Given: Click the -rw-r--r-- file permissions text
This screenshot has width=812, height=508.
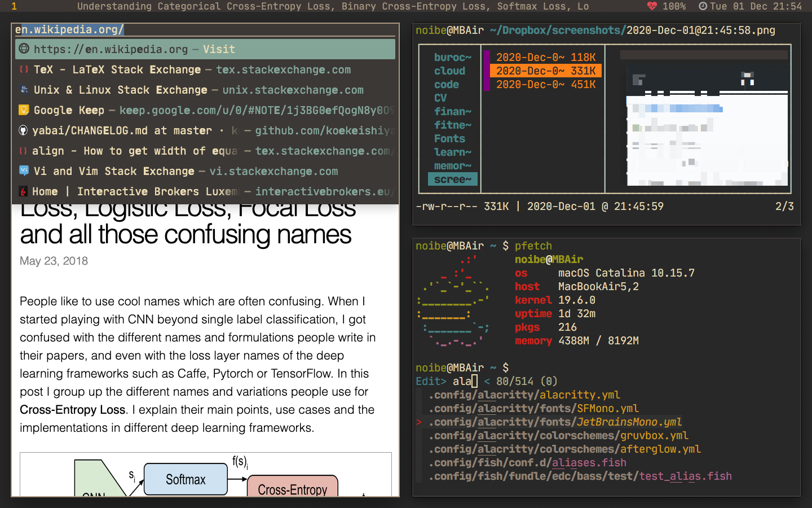Looking at the screenshot, I should (447, 206).
